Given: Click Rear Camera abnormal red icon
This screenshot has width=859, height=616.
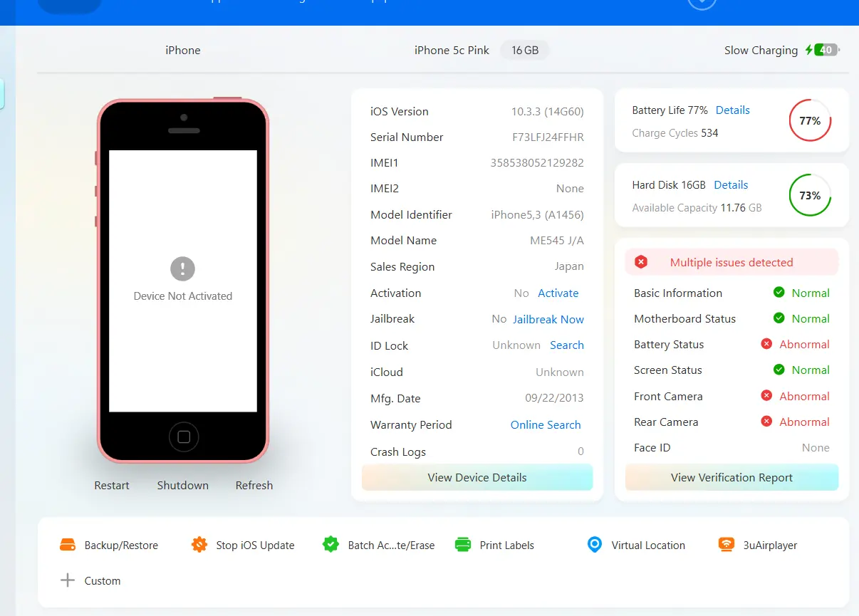Looking at the screenshot, I should click(x=766, y=422).
